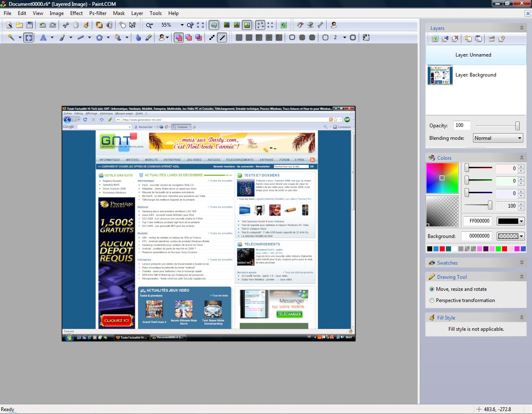Click the Background layer thumbnail

coord(440,75)
